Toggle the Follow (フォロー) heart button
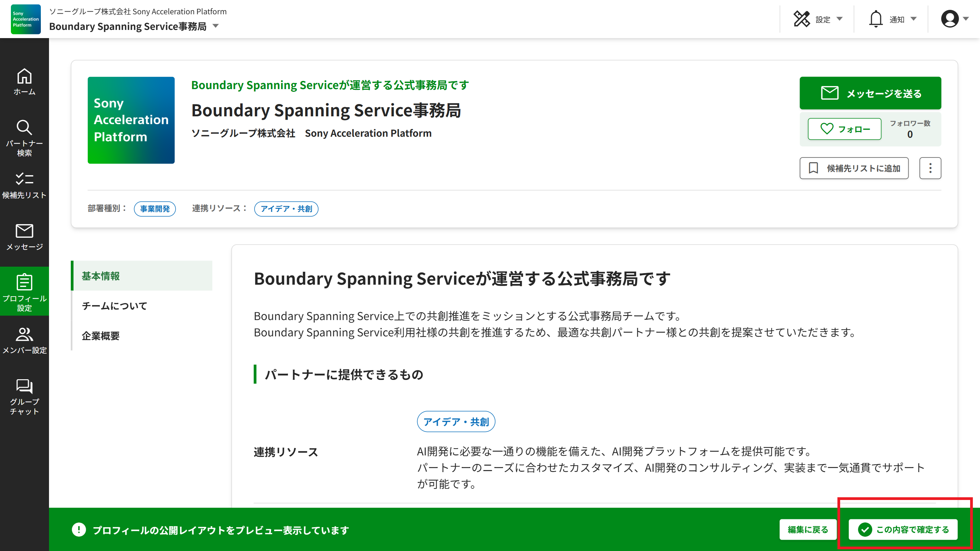980x551 pixels. [844, 129]
